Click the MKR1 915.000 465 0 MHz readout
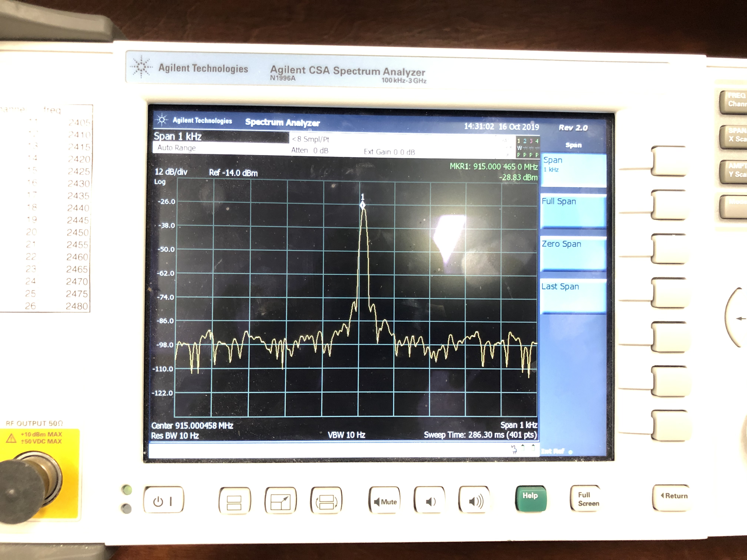This screenshot has height=560, width=747. (493, 167)
